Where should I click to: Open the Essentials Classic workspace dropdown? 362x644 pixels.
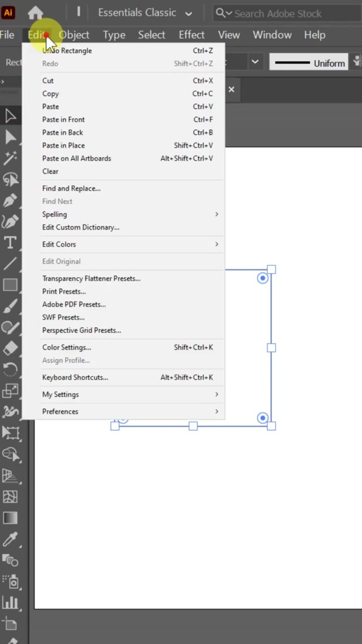pyautogui.click(x=145, y=12)
